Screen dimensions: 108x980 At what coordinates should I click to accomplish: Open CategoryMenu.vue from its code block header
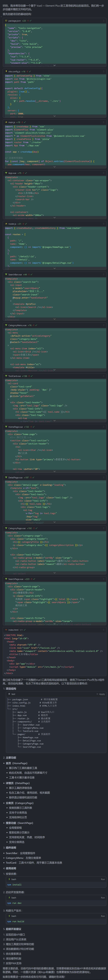17,325
